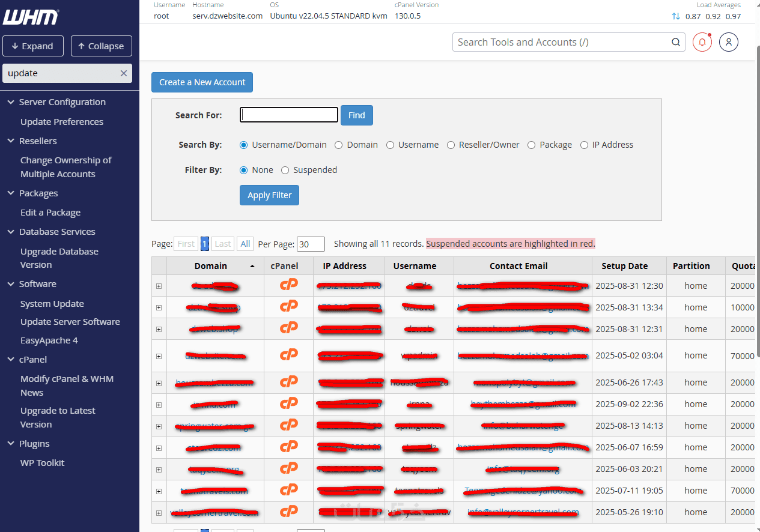Open the cPanel icon for the 2025-07-11 19:05 row

tap(289, 490)
